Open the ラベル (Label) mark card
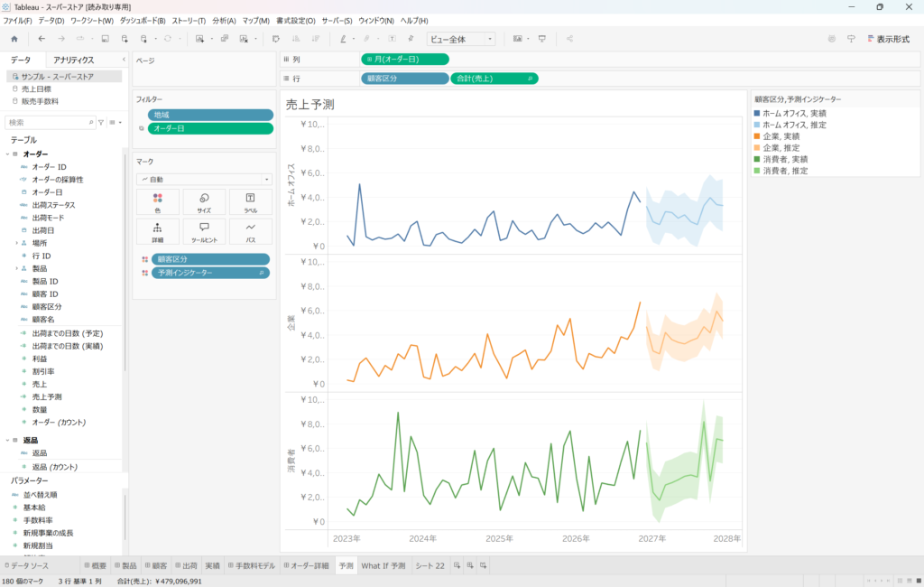This screenshot has height=587, width=924. (x=250, y=201)
